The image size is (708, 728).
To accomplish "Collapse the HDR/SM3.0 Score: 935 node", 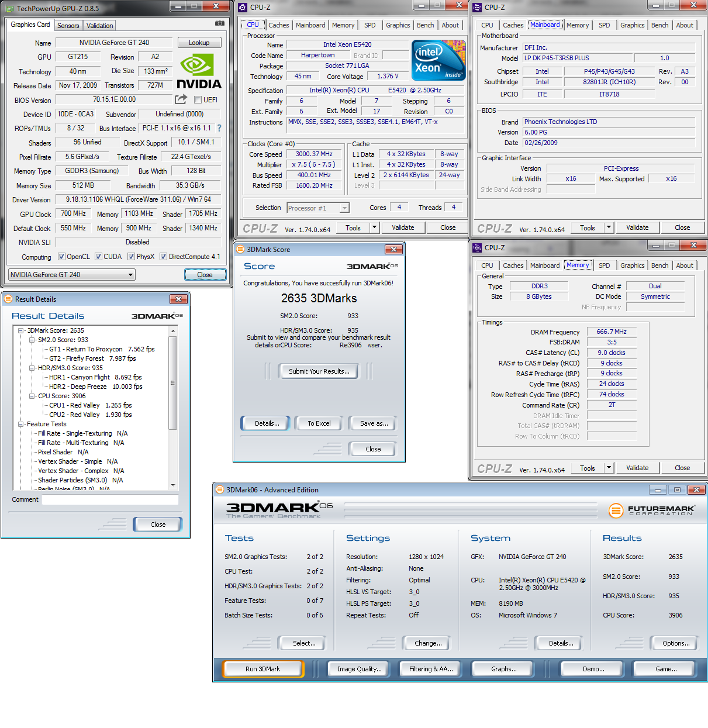I will coord(32,368).
